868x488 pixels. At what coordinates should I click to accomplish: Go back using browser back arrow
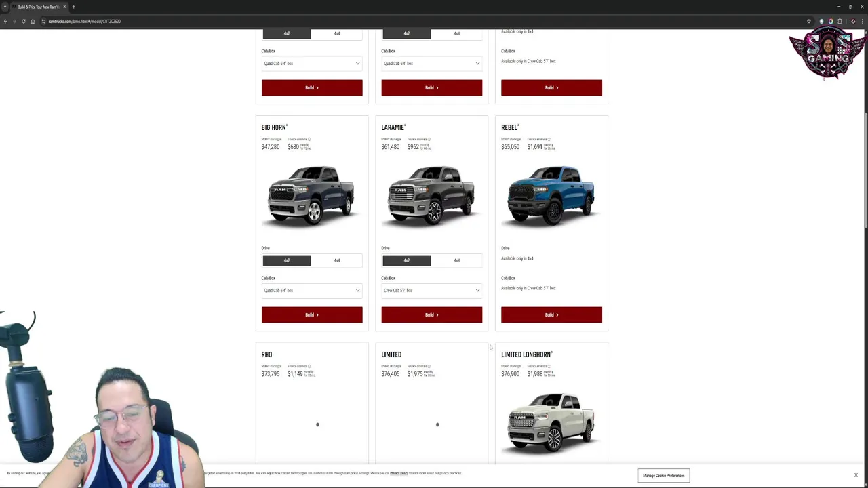pos(5,21)
